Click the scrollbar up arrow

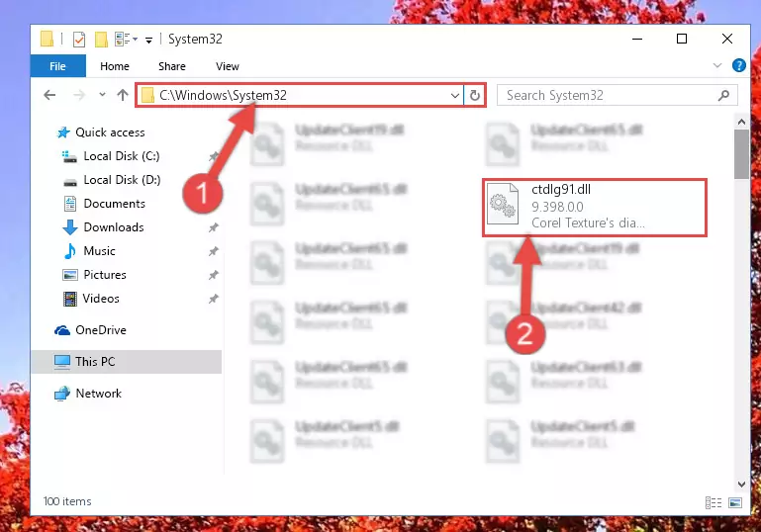[x=741, y=122]
